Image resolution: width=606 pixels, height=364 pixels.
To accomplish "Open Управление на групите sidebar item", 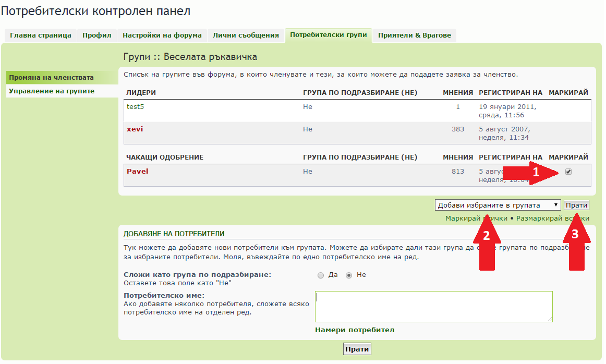I will point(52,91).
